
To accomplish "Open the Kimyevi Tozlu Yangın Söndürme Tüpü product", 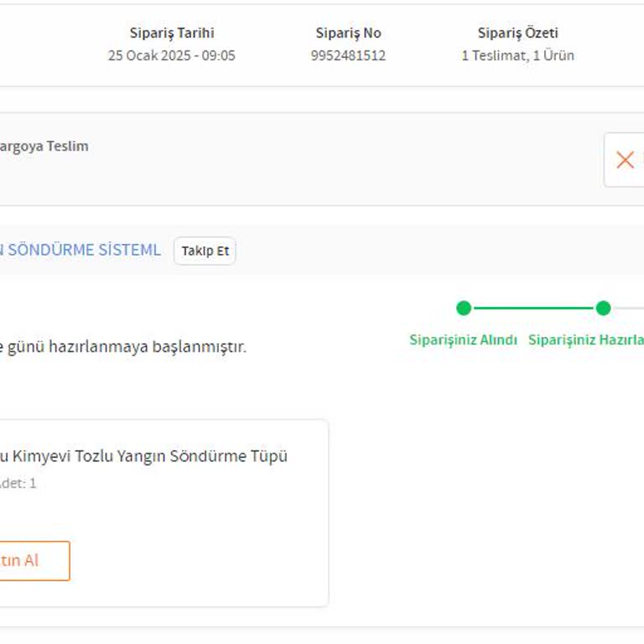I will pos(143,456).
